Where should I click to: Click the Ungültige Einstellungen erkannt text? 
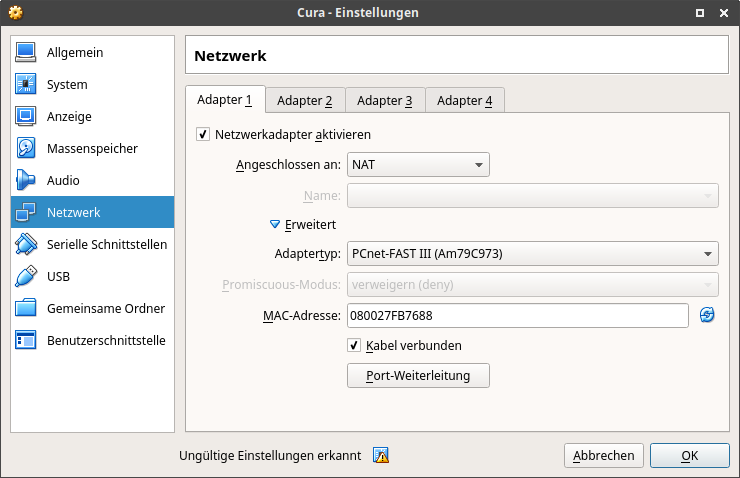click(270, 455)
